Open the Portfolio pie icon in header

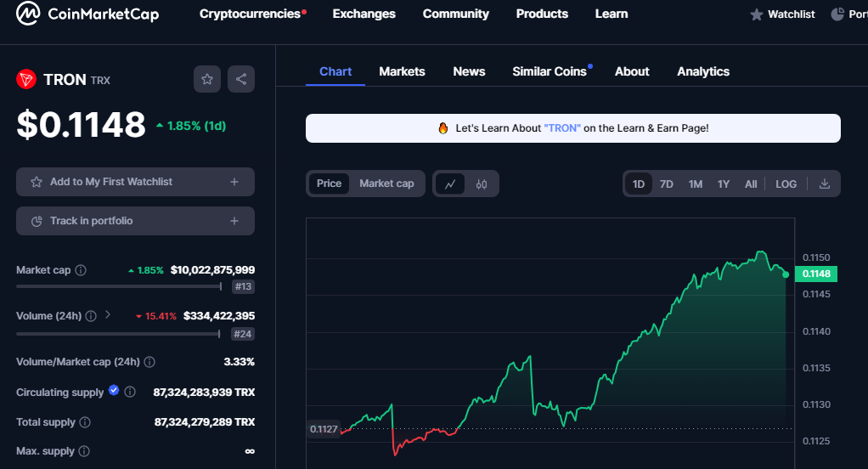coord(837,14)
